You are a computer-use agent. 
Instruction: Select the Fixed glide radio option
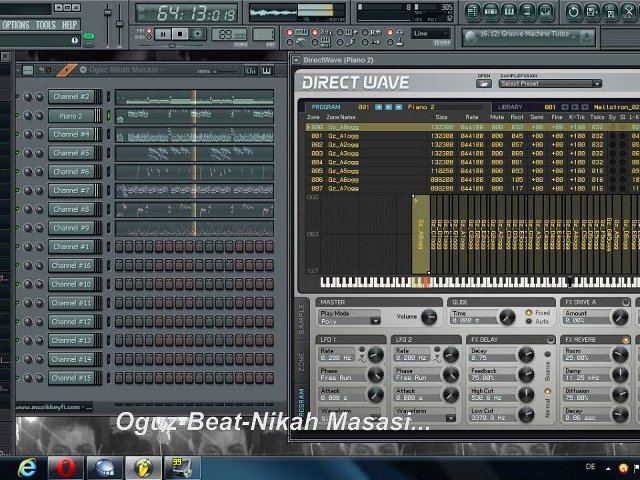(x=530, y=313)
